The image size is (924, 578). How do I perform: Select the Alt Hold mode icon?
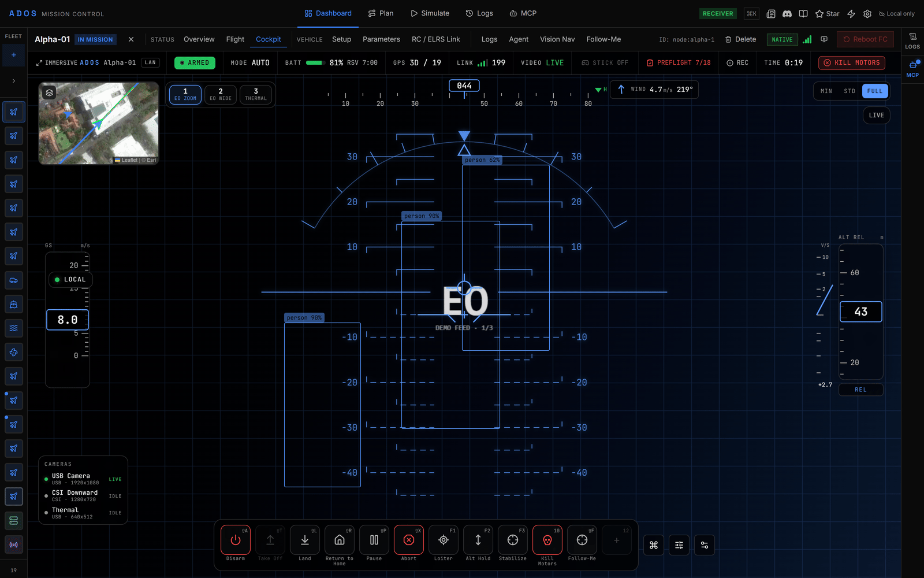tap(478, 540)
